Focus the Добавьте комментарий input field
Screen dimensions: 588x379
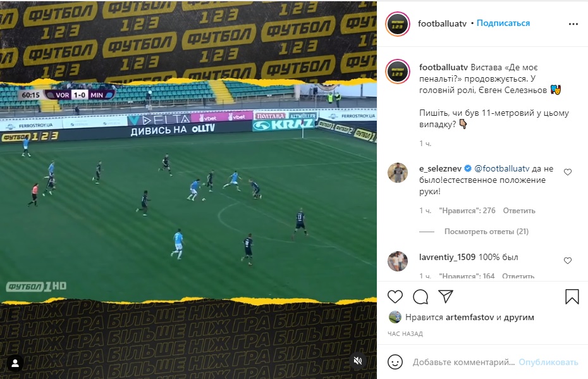pyautogui.click(x=463, y=362)
